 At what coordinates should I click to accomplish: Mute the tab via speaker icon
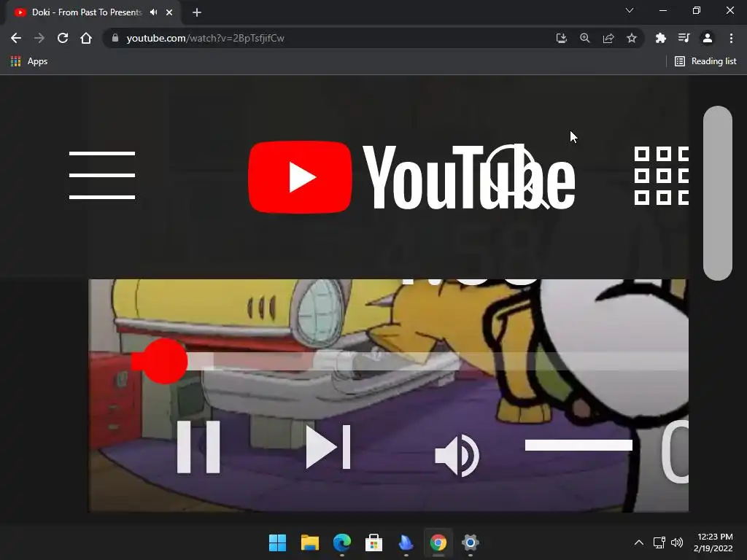pos(153,12)
